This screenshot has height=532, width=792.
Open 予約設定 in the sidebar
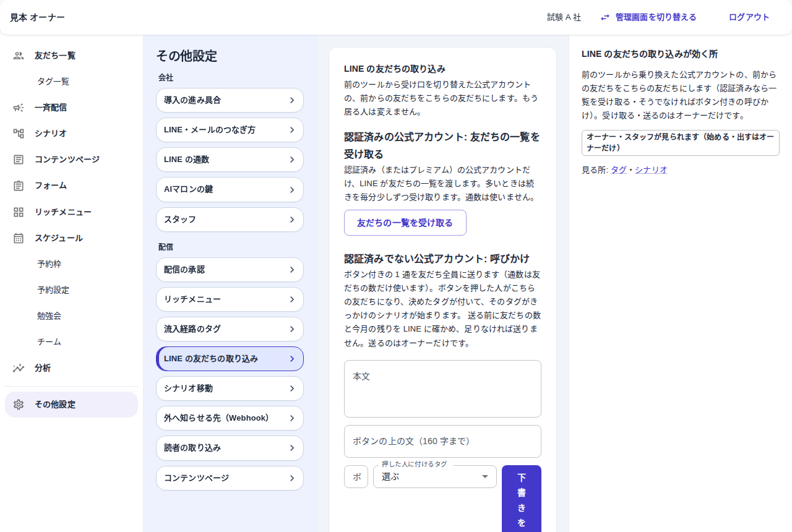53,290
